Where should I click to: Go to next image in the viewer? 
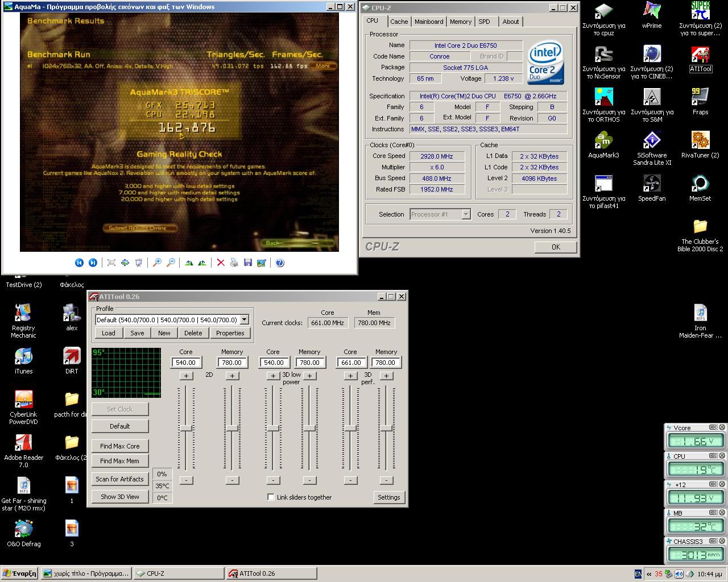click(x=93, y=263)
